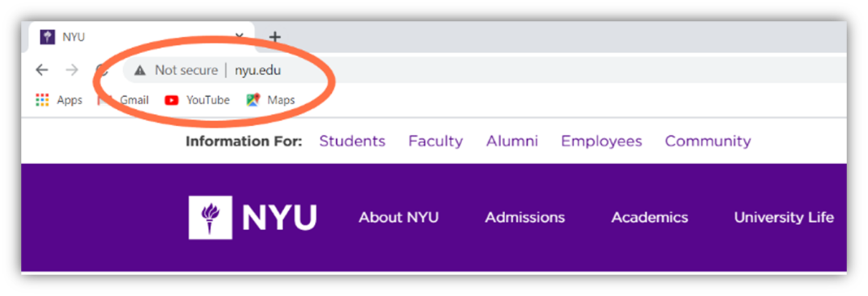Image resolution: width=868 pixels, height=296 pixels.
Task: Open the YouTube bookmark
Action: (x=197, y=100)
